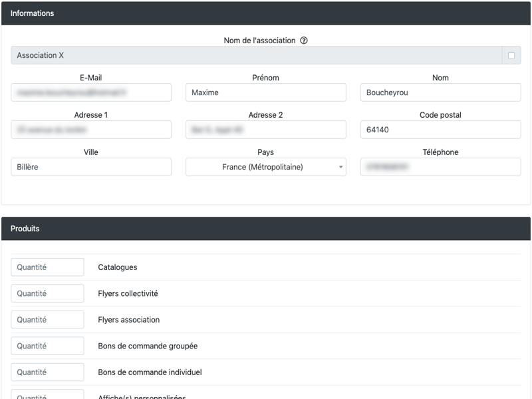Click the quantity field for Flyers collectivité
Viewport: 532px width, 399px height.
click(x=47, y=293)
